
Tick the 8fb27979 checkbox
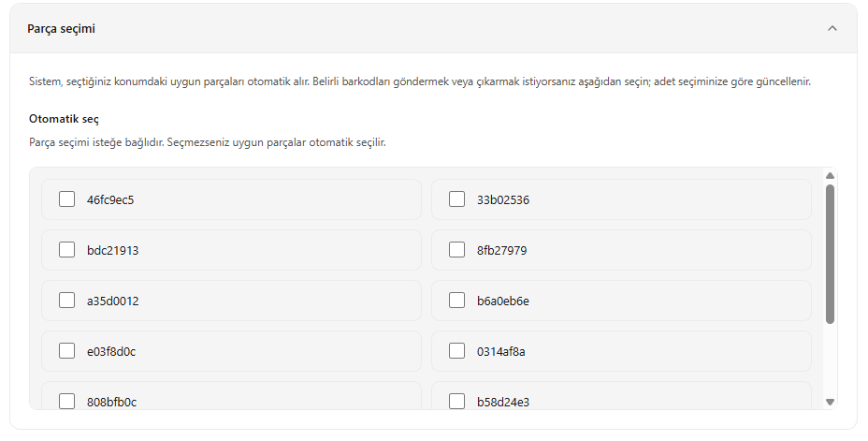coord(456,249)
